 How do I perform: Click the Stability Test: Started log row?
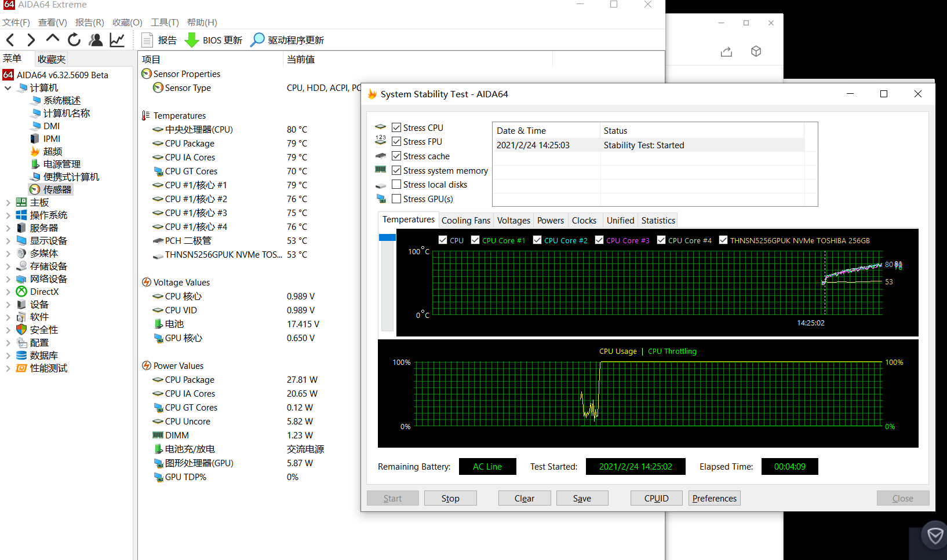pos(649,145)
